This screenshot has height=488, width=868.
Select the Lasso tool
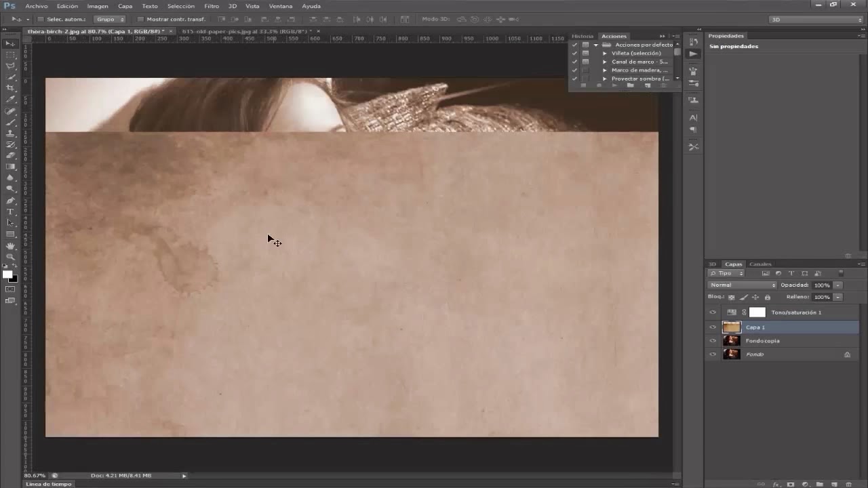point(10,66)
